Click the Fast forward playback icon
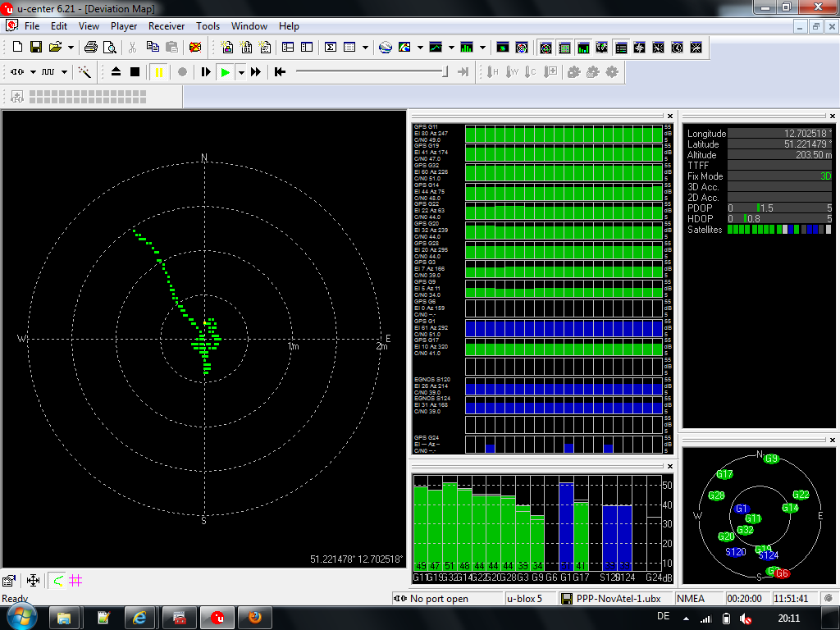This screenshot has width=840, height=630. 256,72
